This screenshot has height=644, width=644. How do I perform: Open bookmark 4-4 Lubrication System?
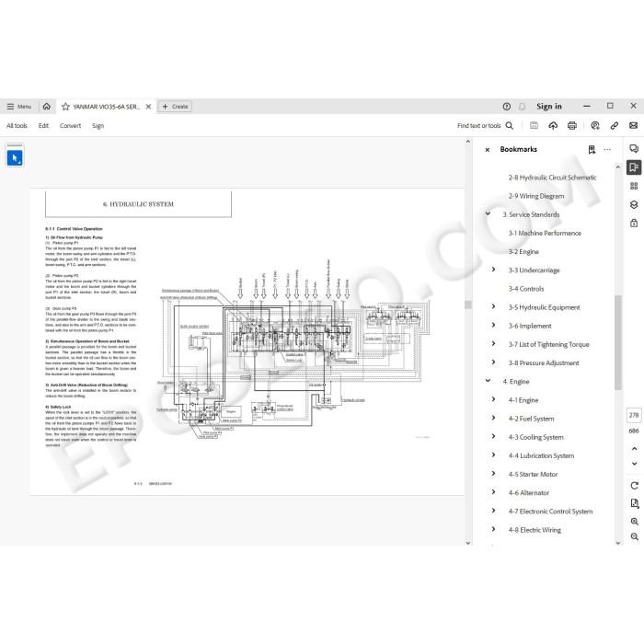click(541, 455)
